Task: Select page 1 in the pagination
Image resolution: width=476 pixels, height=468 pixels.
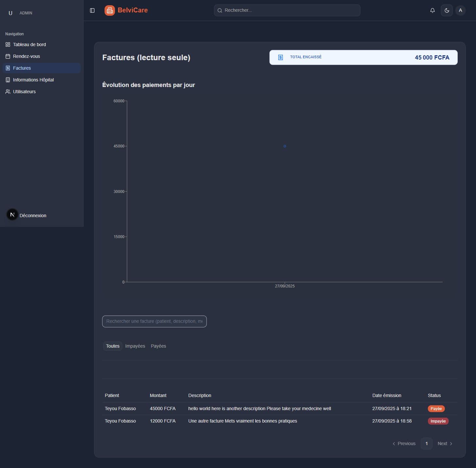Action: 426,443
